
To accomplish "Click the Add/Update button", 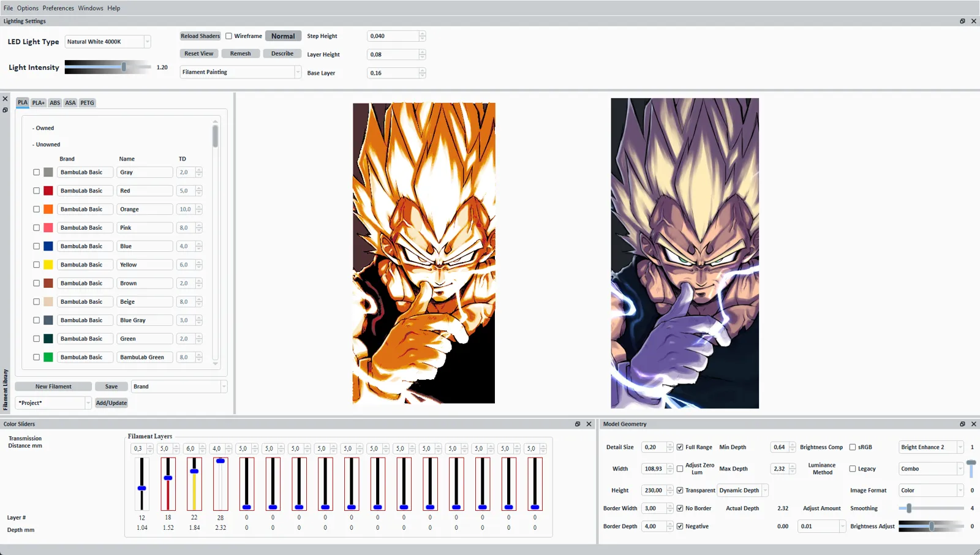I will point(111,403).
